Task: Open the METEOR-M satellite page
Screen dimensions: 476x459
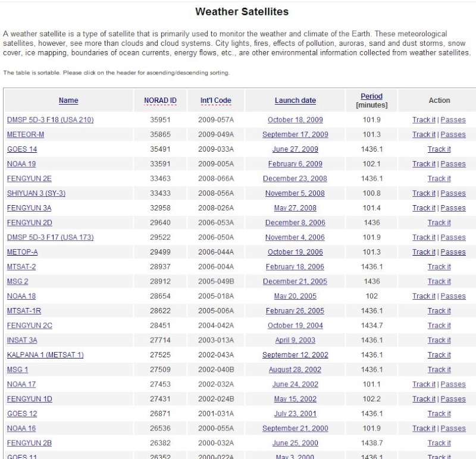Action: pyautogui.click(x=26, y=134)
